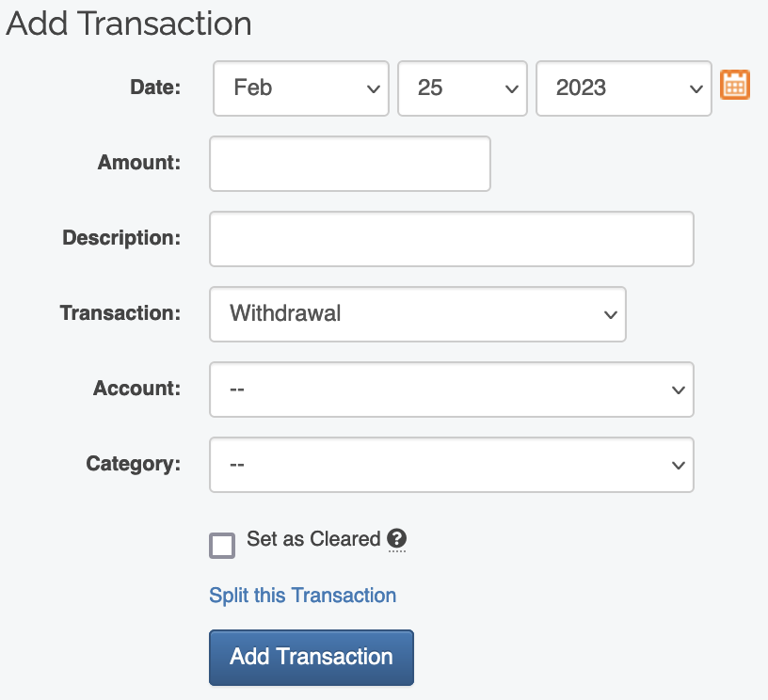The width and height of the screenshot is (768, 700).
Task: Expand the Account selection dropdown
Action: tap(451, 390)
